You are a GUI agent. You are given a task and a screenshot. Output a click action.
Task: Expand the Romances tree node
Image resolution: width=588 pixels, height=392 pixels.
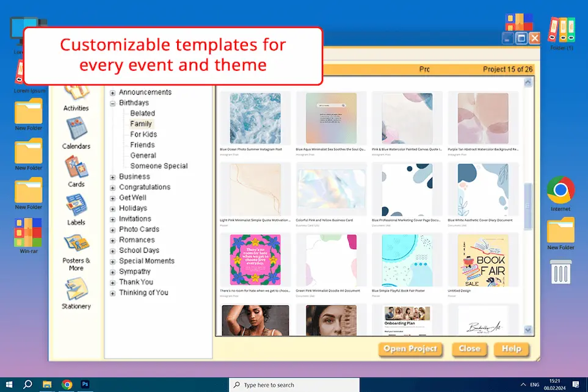(112, 240)
